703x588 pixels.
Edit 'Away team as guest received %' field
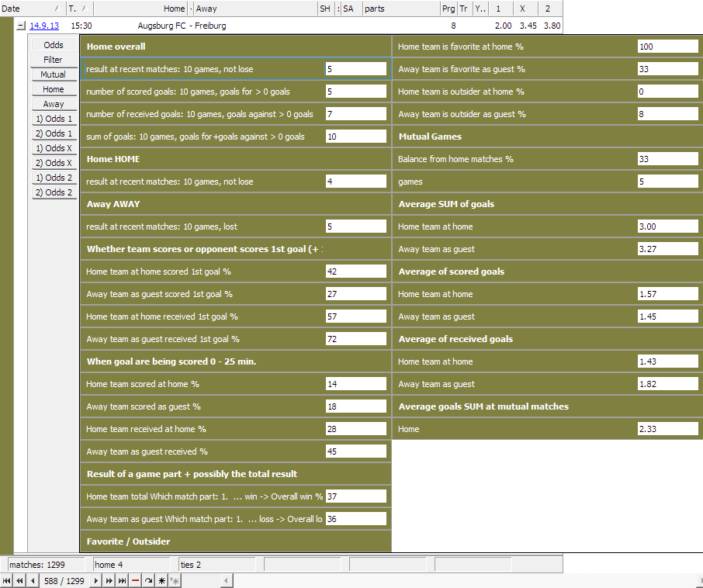tap(356, 451)
